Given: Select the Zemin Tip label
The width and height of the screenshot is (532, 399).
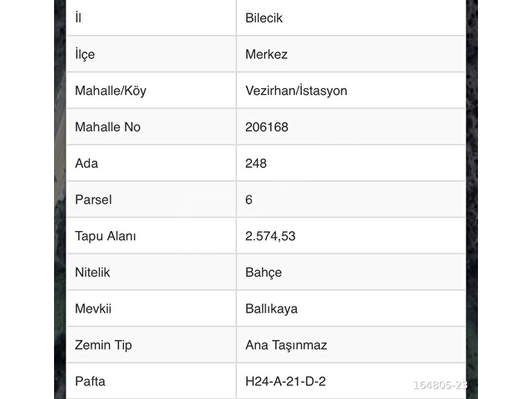Looking at the screenshot, I should click(103, 345).
